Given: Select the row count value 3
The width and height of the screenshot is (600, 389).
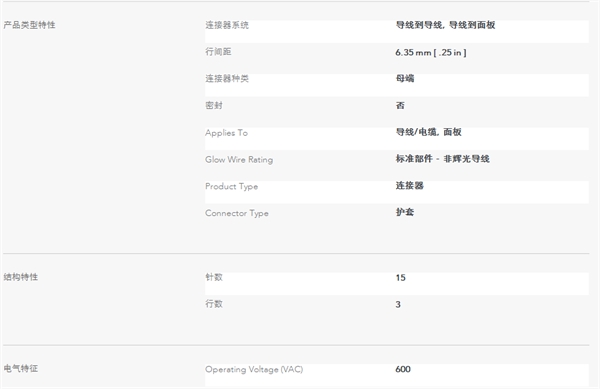Looking at the screenshot, I should (398, 304).
